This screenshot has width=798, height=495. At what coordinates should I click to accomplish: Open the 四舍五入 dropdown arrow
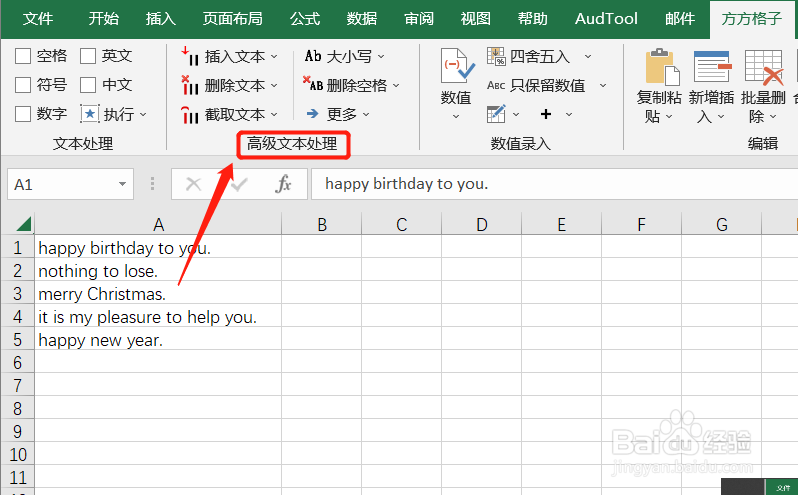coord(588,56)
